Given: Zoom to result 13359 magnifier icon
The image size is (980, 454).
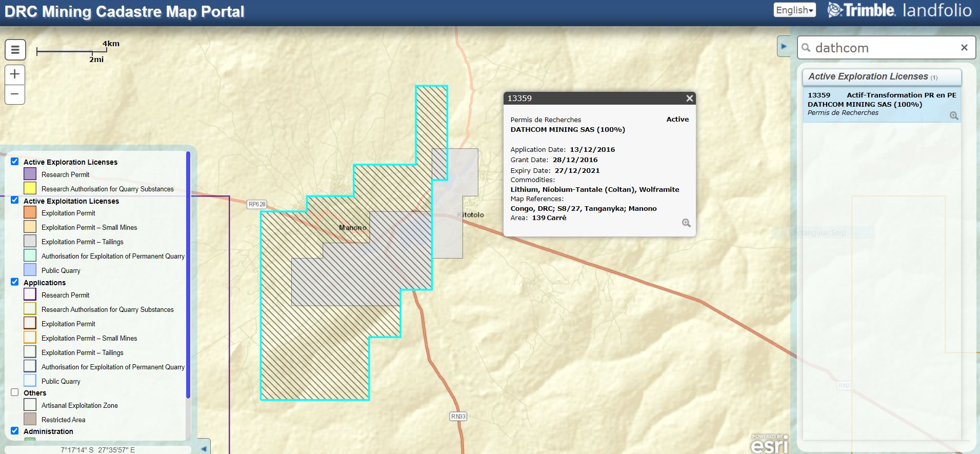Looking at the screenshot, I should coord(954,116).
